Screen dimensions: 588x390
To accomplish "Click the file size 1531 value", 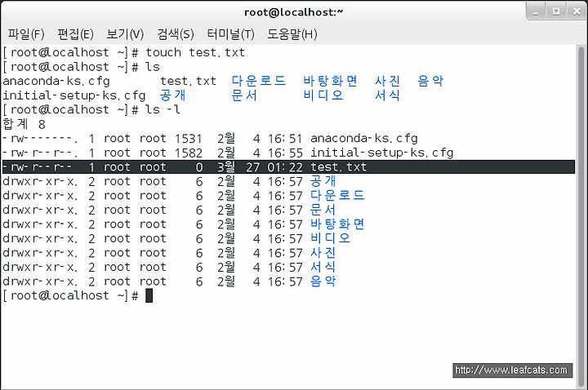I will point(189,139).
